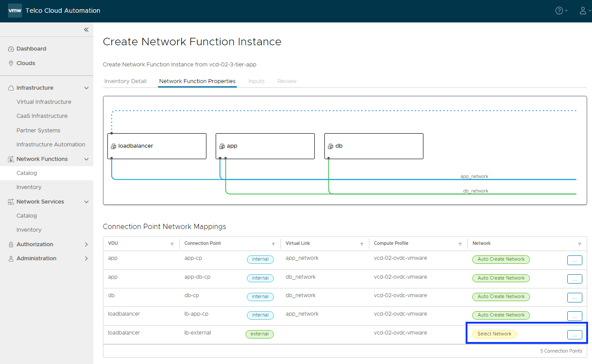Open the user account menu

pos(583,11)
